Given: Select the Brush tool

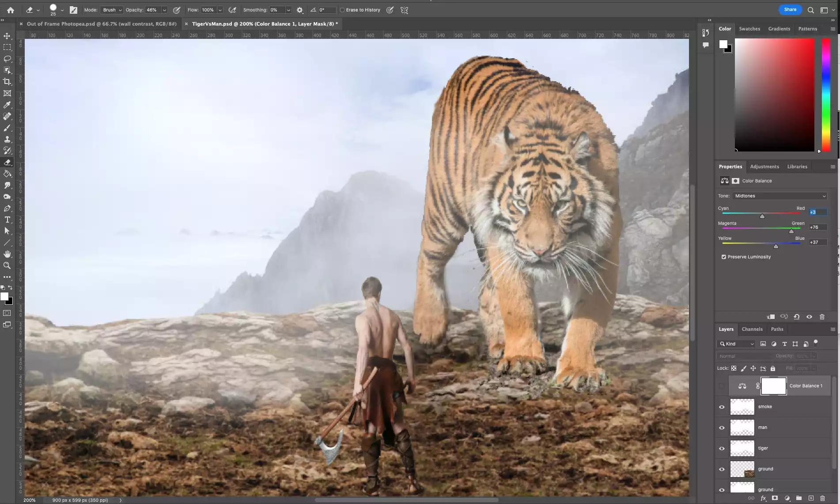Looking at the screenshot, I should 7,128.
